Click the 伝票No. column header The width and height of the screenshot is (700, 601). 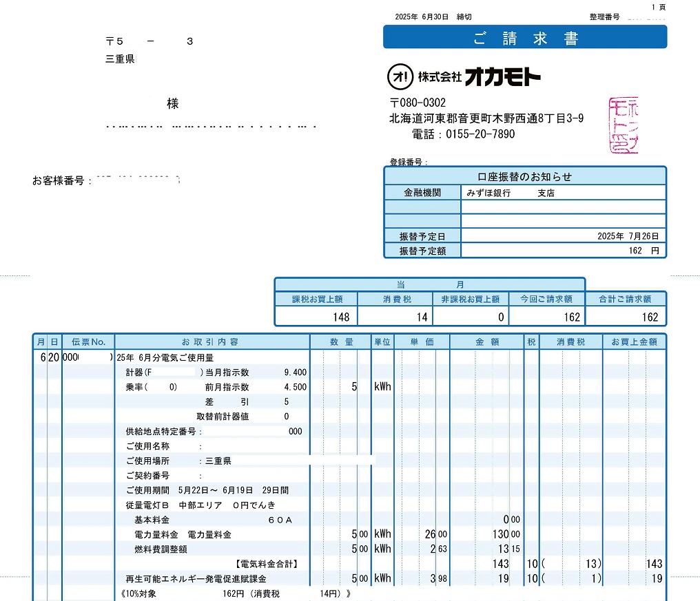[88, 341]
